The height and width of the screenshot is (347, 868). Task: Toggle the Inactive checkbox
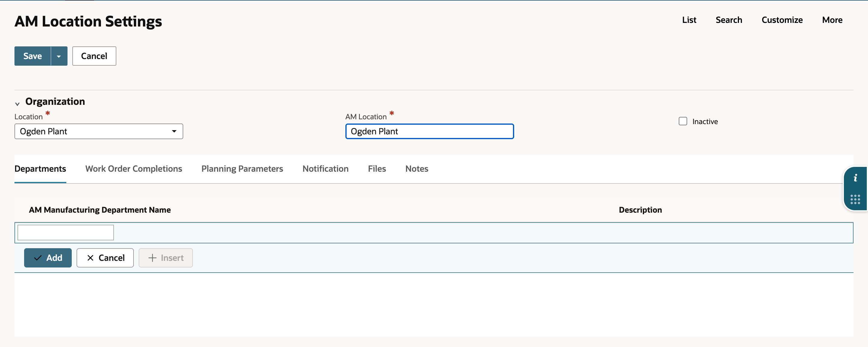[x=683, y=121]
